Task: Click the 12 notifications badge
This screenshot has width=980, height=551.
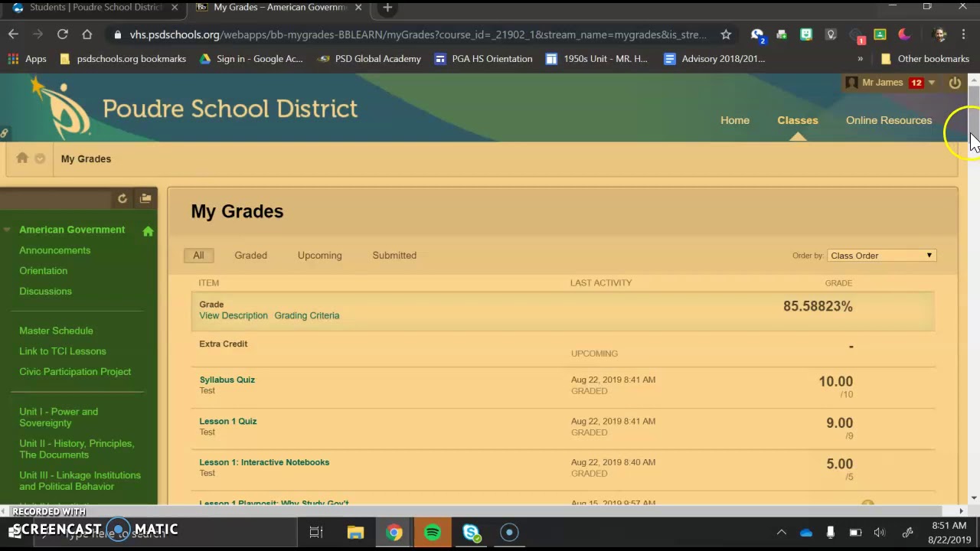Action: pyautogui.click(x=916, y=83)
